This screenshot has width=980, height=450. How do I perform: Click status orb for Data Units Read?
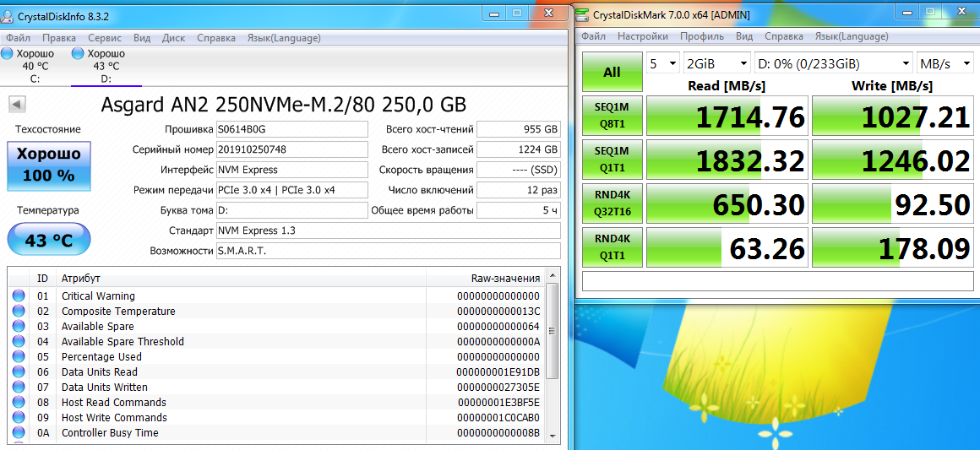click(18, 371)
